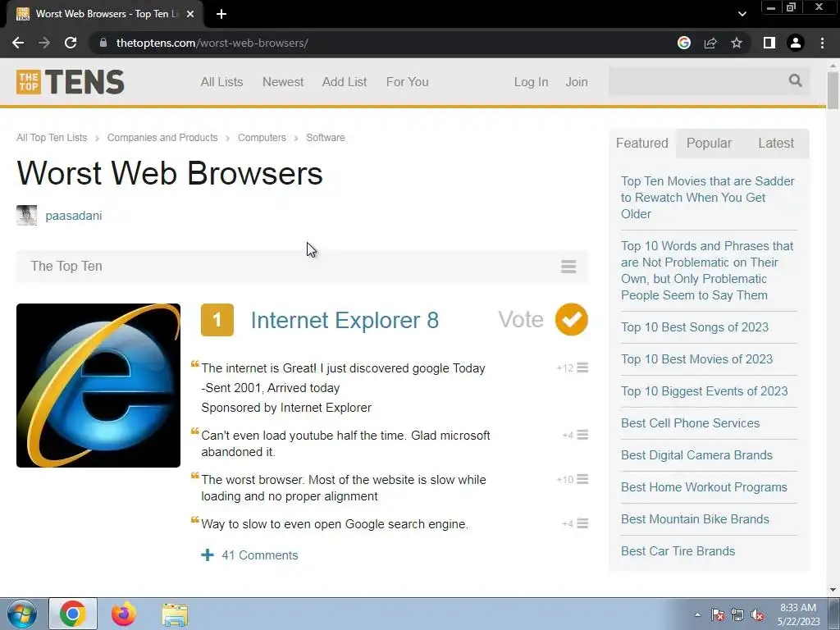The height and width of the screenshot is (630, 840).
Task: Open Best Digital Camera Brands list
Action: coord(697,455)
